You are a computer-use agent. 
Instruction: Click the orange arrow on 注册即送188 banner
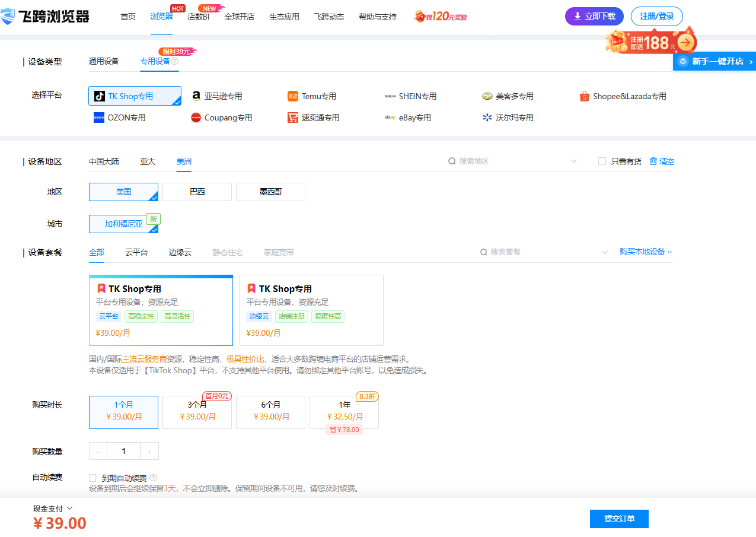(x=686, y=42)
